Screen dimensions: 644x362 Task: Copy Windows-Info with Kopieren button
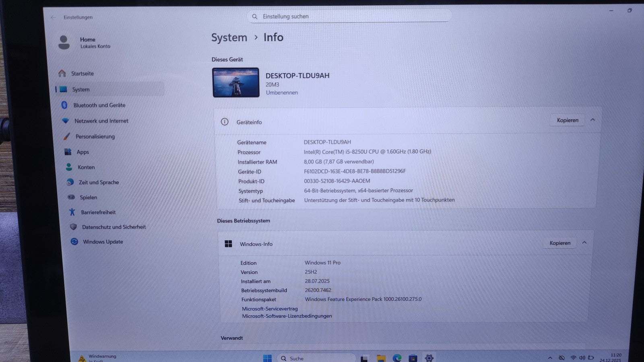pyautogui.click(x=560, y=243)
